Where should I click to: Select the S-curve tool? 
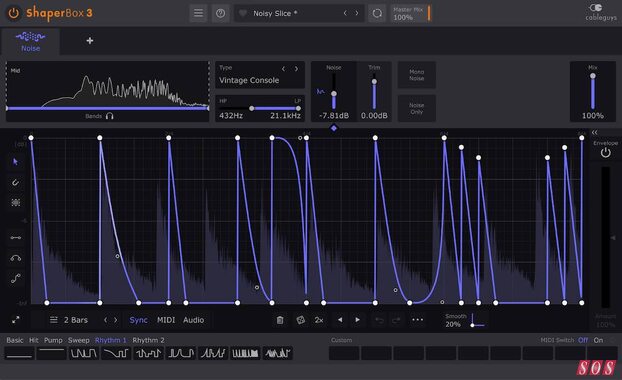(15, 278)
